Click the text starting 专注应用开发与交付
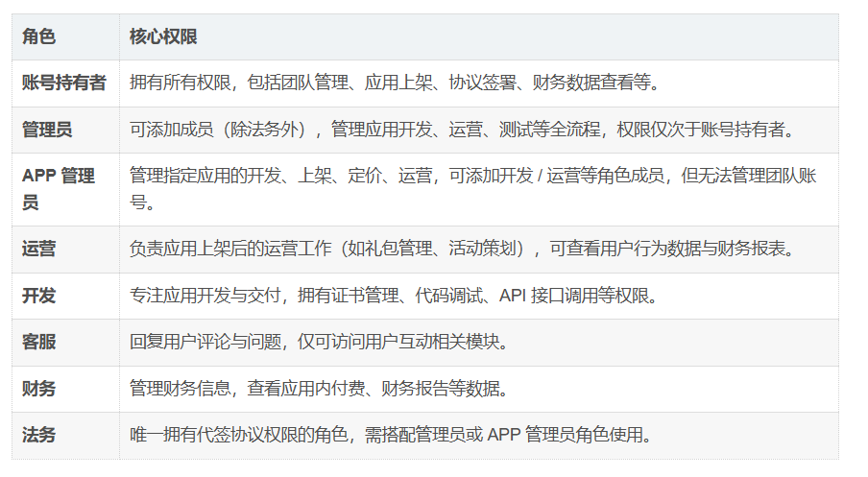The height and width of the screenshot is (477, 868). [x=394, y=296]
